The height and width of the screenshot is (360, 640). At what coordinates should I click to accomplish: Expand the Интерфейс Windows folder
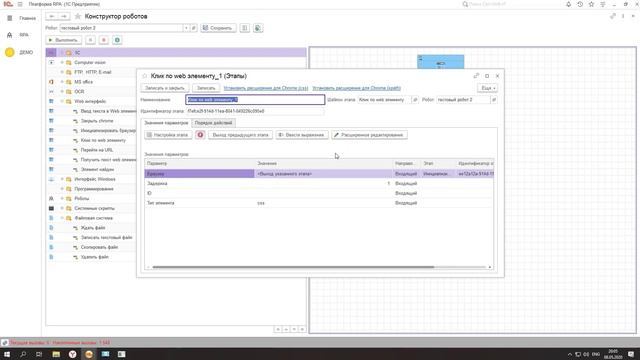(x=62, y=179)
